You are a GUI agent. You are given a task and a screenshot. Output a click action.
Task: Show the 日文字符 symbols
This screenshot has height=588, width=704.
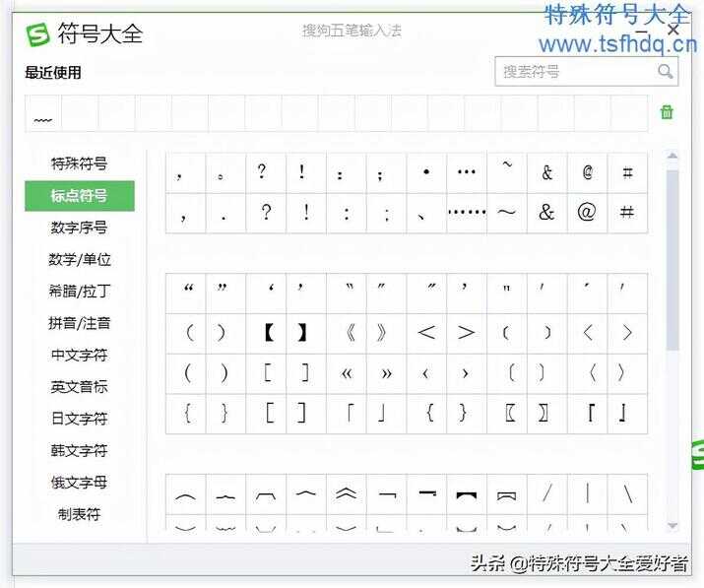click(80, 419)
